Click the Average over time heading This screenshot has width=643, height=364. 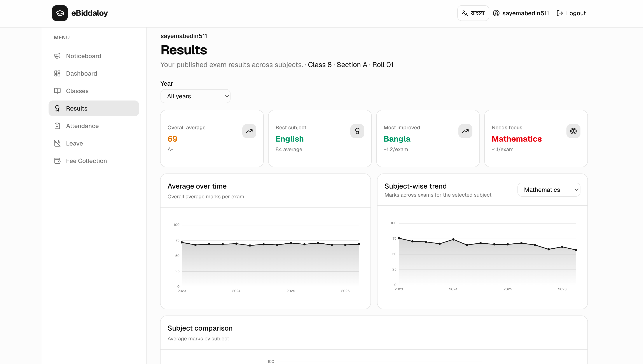(197, 186)
